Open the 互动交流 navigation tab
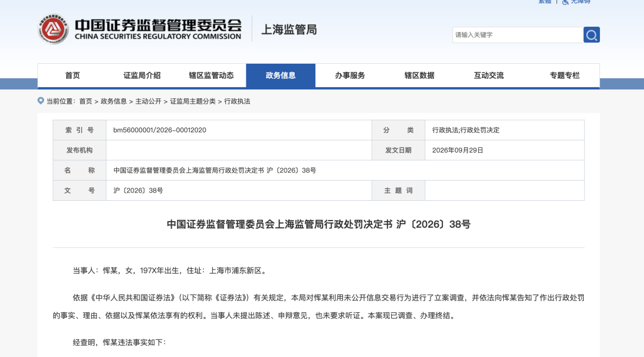644x357 pixels. tap(489, 76)
